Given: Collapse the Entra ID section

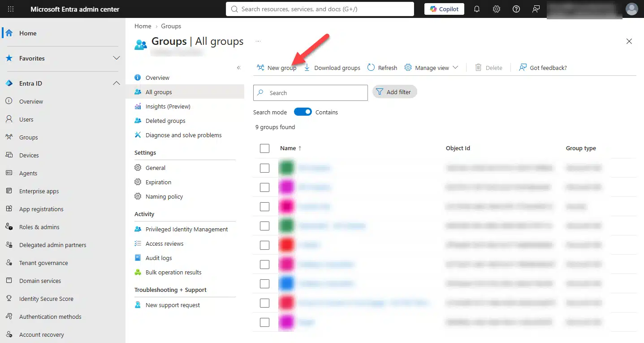Looking at the screenshot, I should click(116, 83).
